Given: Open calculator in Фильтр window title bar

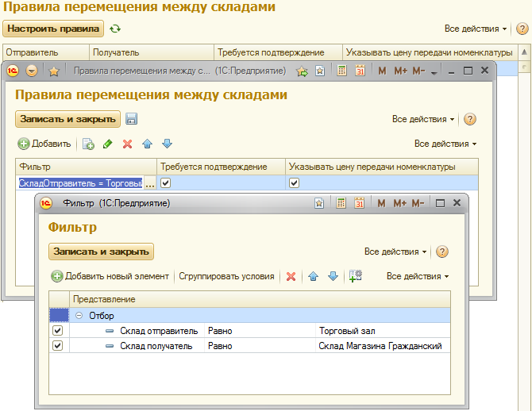Looking at the screenshot, I should (341, 203).
